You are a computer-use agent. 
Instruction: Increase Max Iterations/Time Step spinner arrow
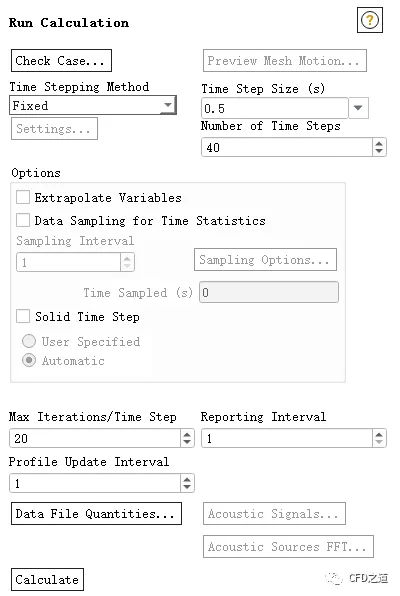(187, 434)
